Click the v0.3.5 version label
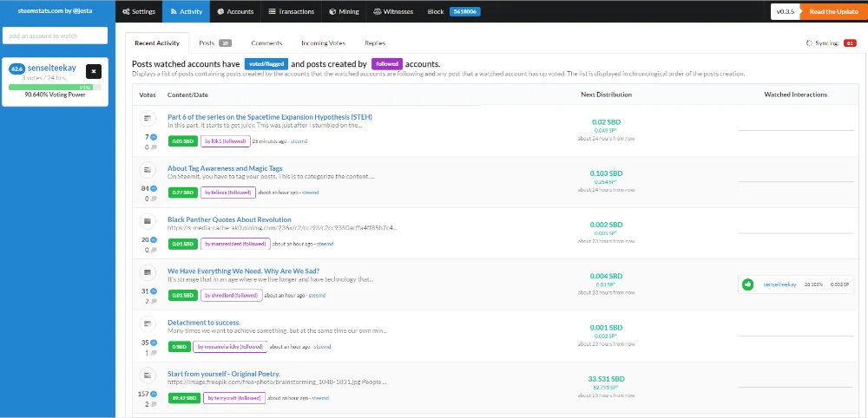This screenshot has width=868, height=418. (x=786, y=11)
